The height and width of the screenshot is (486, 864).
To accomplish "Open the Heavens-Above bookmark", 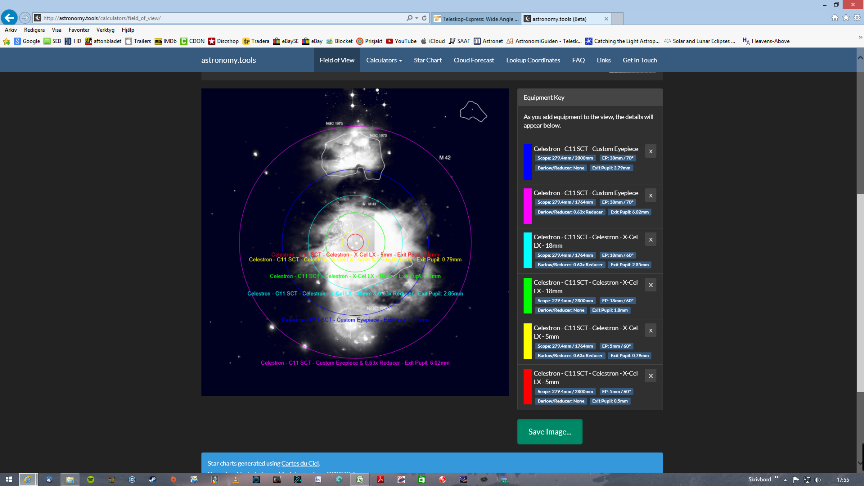I will [766, 41].
